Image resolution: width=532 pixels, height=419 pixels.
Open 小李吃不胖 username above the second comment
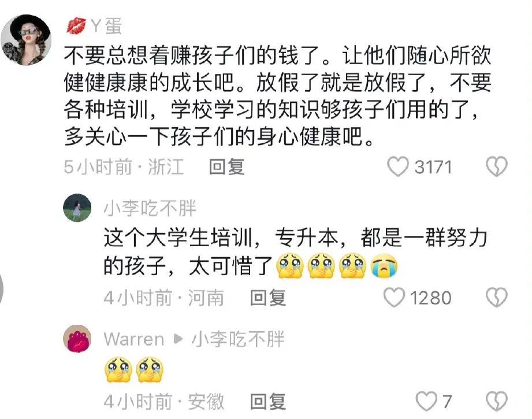pos(150,208)
